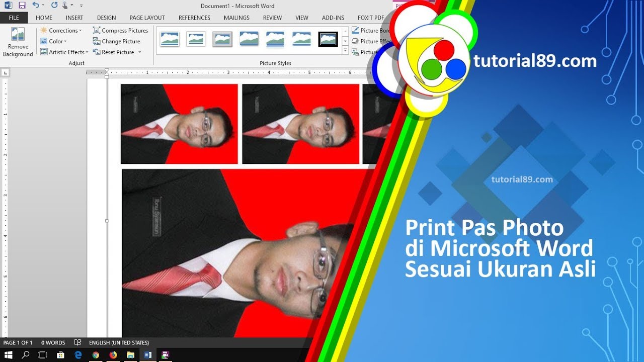The width and height of the screenshot is (644, 362).
Task: Switch to the VIEW tab
Action: (302, 18)
